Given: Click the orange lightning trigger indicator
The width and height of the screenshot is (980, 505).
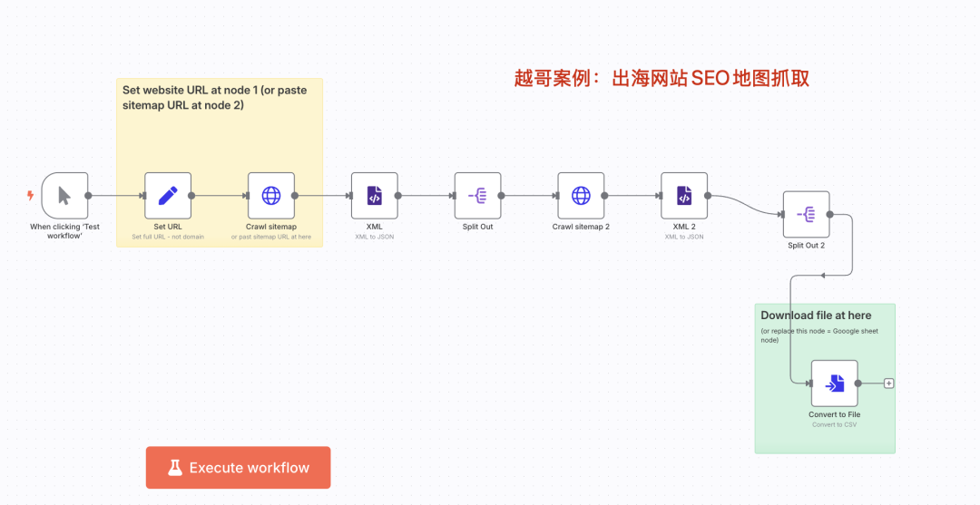Looking at the screenshot, I should click(30, 196).
